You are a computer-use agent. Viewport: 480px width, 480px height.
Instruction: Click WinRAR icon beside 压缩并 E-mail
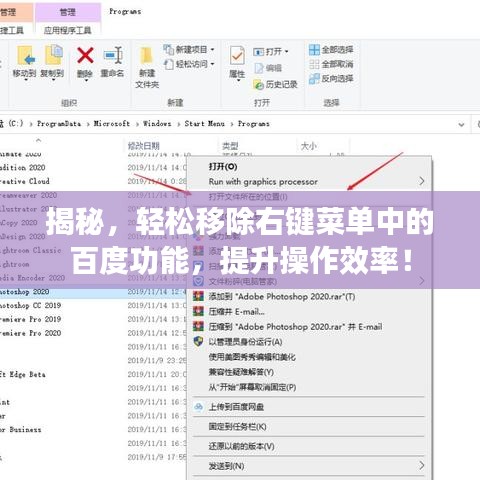pyautogui.click(x=198, y=311)
